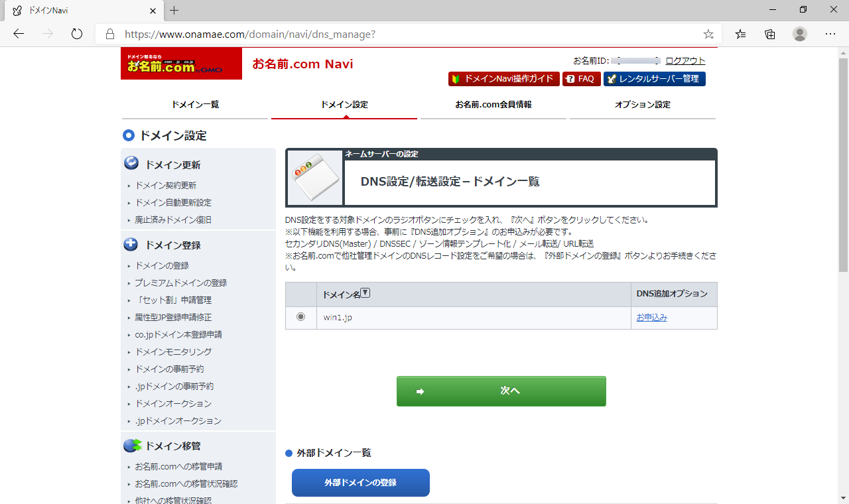Open ドメインオークション link

point(173,404)
